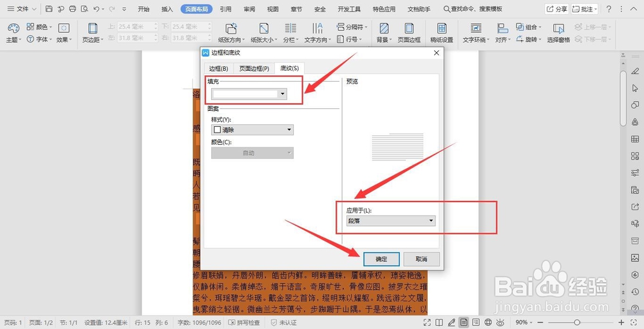This screenshot has height=329, width=644.
Task: Click the 页边距 margins icon
Action: coord(93,28)
